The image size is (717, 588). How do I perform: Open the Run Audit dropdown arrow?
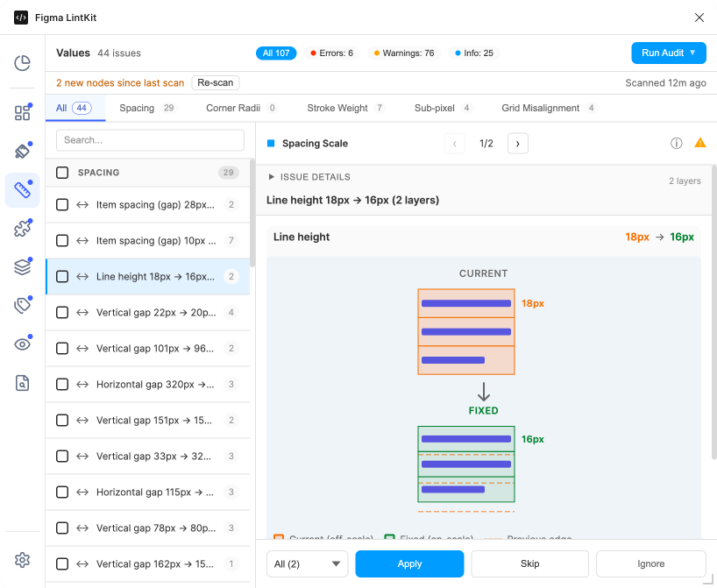coord(693,53)
